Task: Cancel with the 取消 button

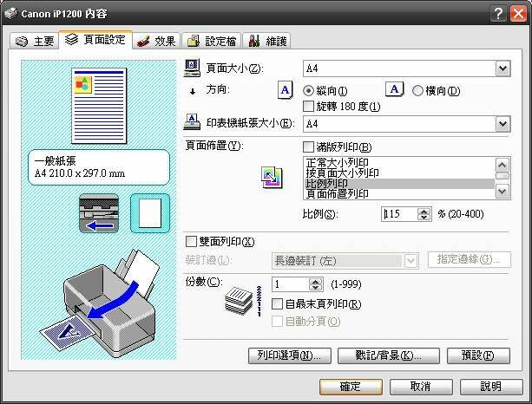Action: 421,387
